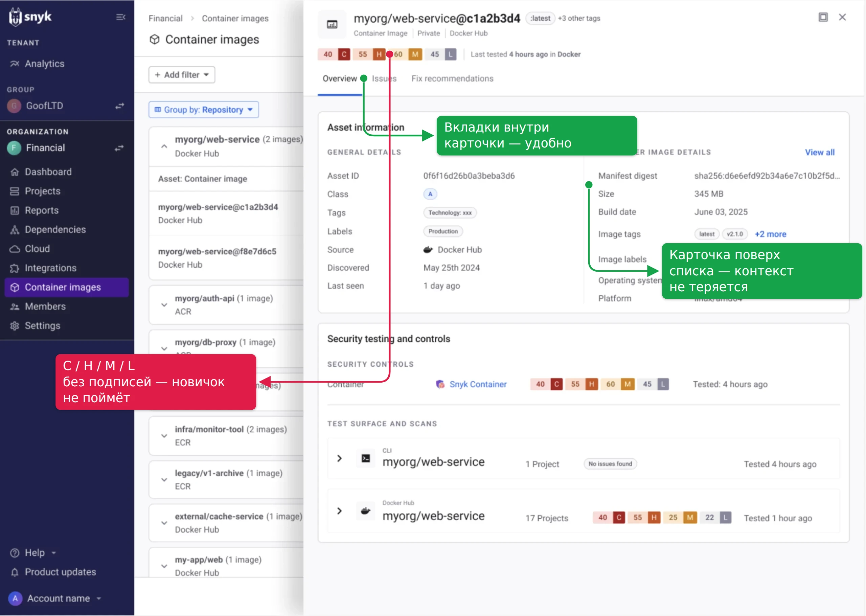Open Integrations page
The height and width of the screenshot is (616, 866).
click(43, 268)
